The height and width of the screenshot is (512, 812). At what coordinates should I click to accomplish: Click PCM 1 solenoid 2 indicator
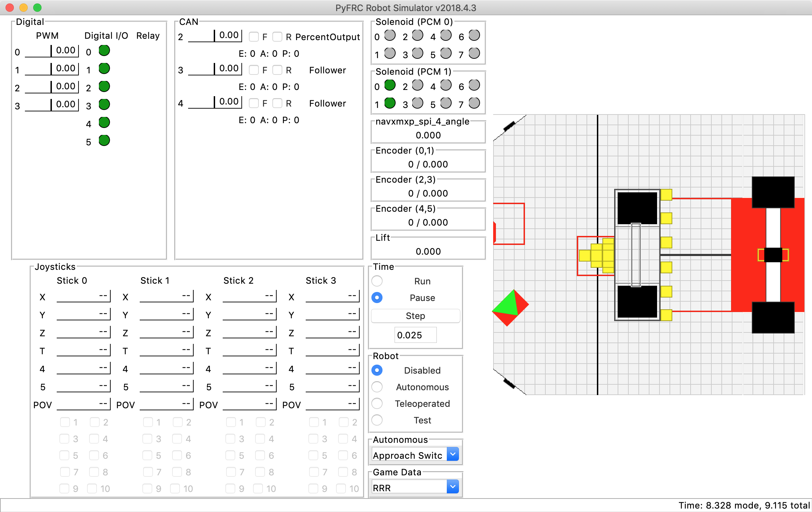pyautogui.click(x=418, y=85)
